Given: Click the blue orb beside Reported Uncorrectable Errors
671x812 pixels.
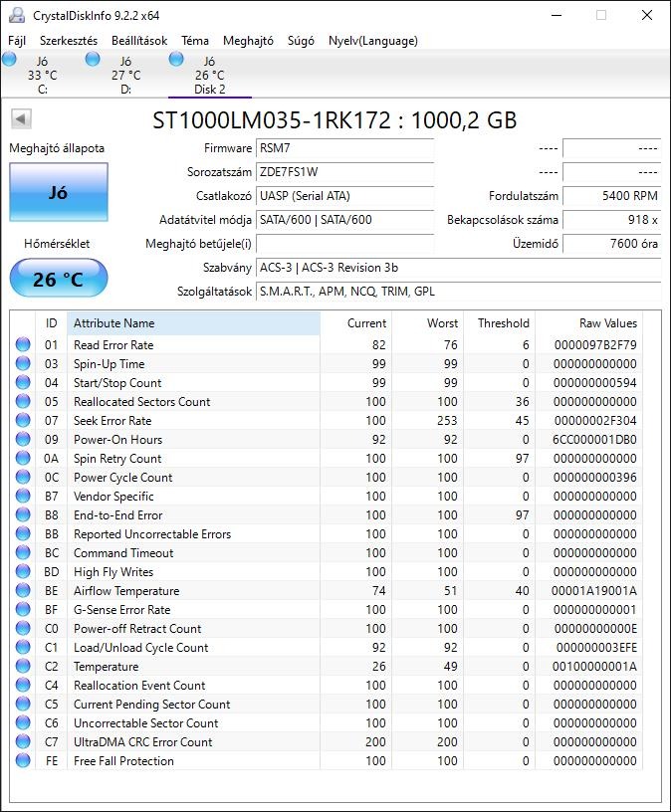Looking at the screenshot, I should [x=23, y=533].
